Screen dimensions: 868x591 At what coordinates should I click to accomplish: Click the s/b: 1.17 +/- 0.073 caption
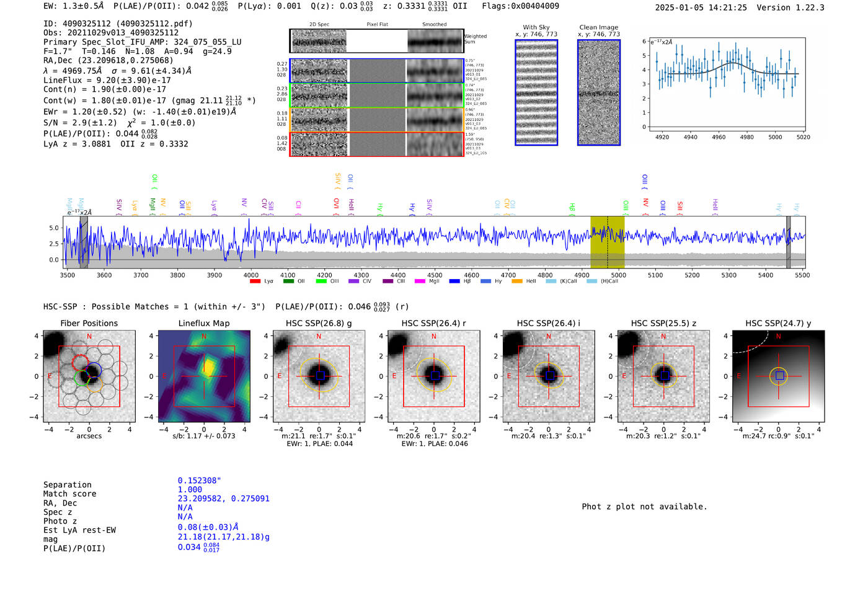coord(204,436)
